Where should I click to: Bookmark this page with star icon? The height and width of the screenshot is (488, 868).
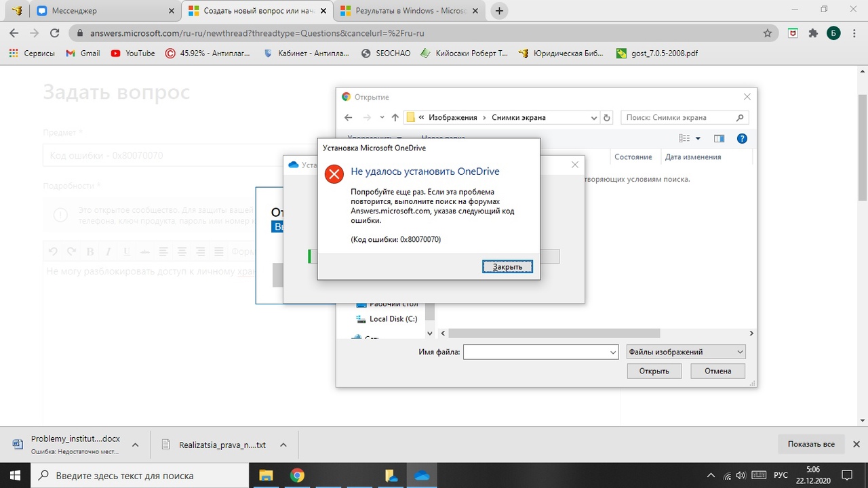(x=768, y=33)
